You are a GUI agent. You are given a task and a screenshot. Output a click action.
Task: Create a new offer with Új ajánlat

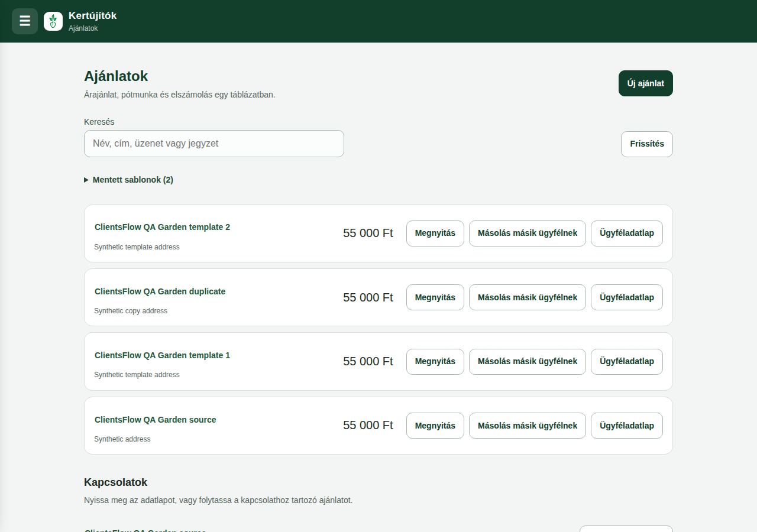pos(646,83)
